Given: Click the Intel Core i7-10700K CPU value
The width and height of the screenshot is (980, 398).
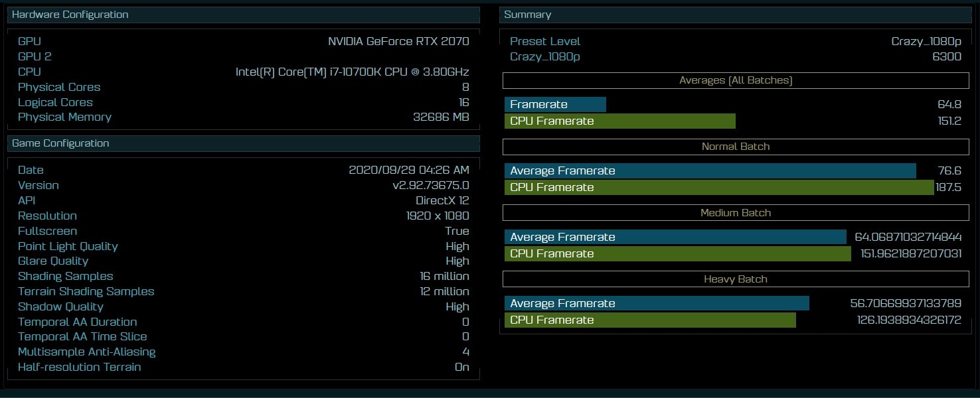Looking at the screenshot, I should tap(352, 72).
